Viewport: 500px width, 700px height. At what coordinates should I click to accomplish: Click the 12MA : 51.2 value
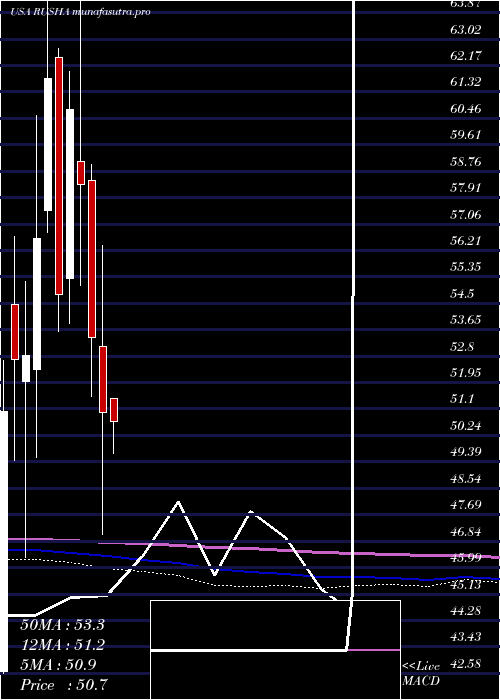coord(62,645)
